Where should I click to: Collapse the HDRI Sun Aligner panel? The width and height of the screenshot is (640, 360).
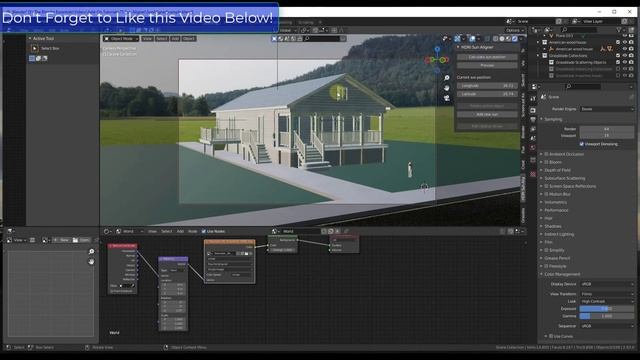476,47
